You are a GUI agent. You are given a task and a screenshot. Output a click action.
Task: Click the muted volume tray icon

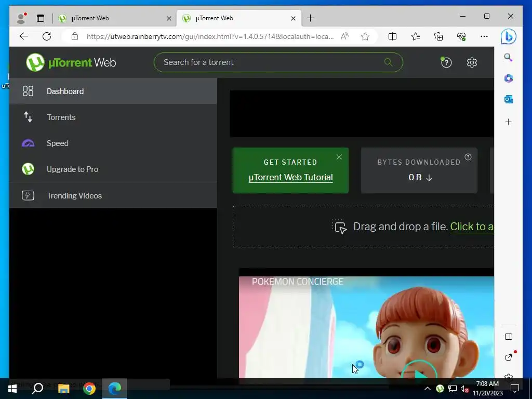click(x=464, y=389)
